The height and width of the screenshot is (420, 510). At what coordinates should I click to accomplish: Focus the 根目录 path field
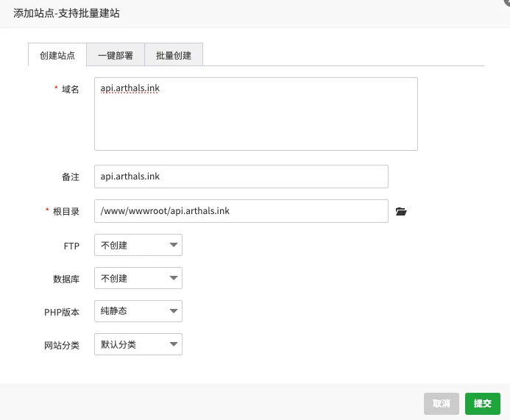[241, 211]
